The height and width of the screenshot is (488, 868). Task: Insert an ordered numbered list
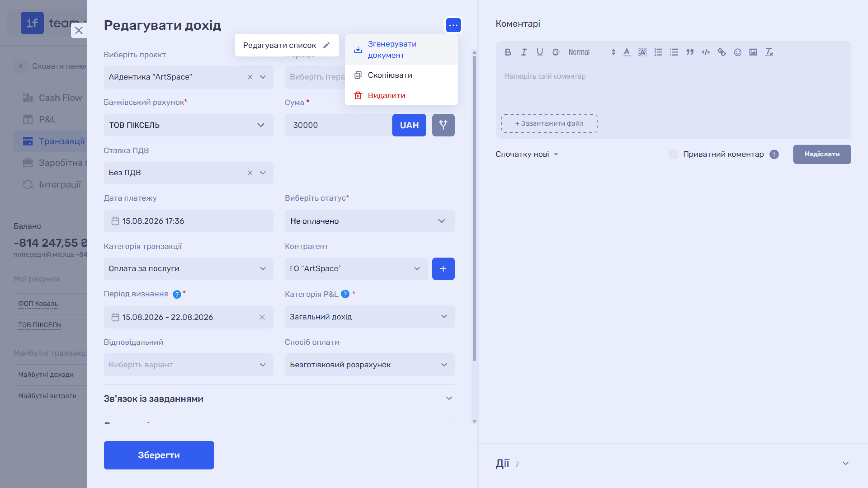click(658, 52)
